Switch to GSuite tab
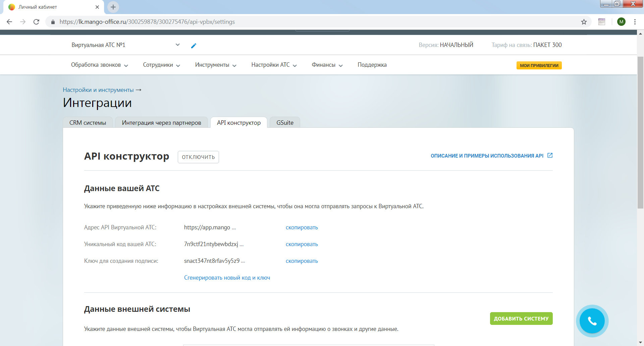644x346 pixels. (x=285, y=123)
